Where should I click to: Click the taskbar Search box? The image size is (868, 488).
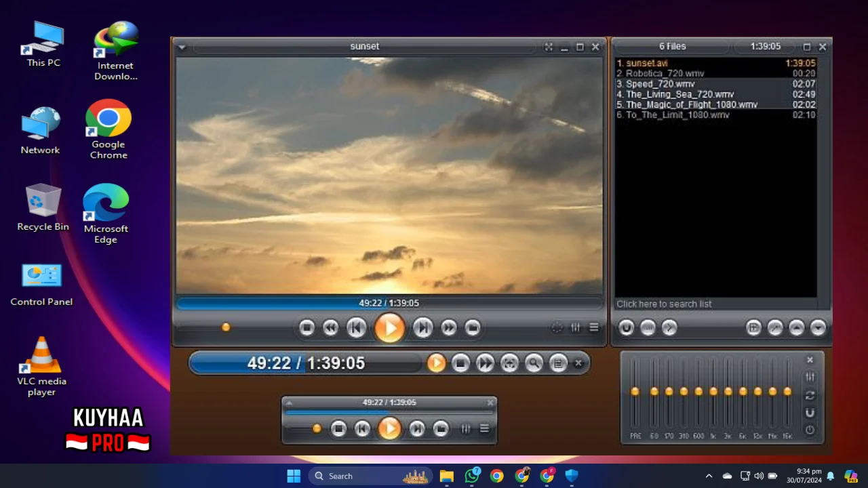[372, 476]
